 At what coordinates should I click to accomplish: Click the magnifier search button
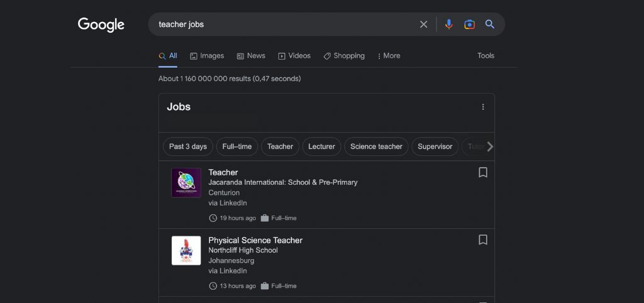click(x=490, y=25)
